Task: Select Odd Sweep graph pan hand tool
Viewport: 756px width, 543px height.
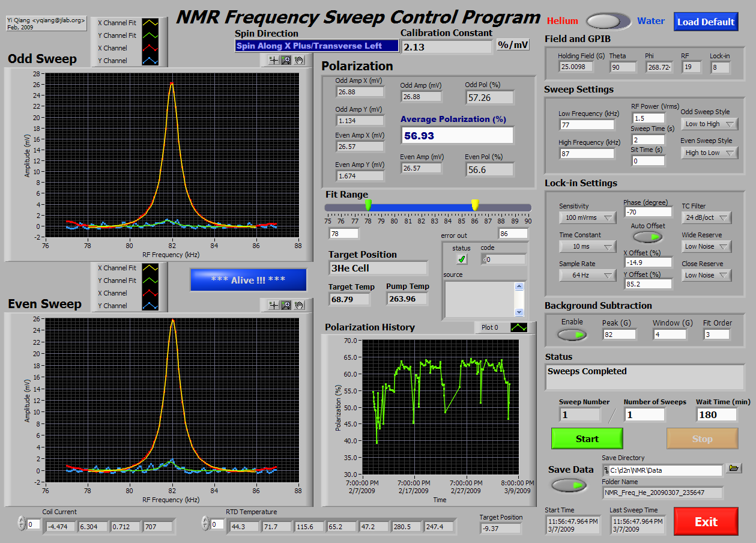Action: click(299, 60)
